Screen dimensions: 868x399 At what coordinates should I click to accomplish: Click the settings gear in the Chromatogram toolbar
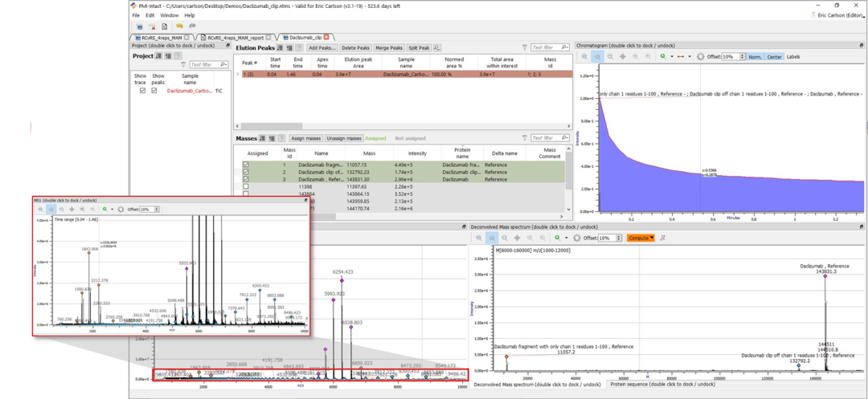click(x=701, y=57)
